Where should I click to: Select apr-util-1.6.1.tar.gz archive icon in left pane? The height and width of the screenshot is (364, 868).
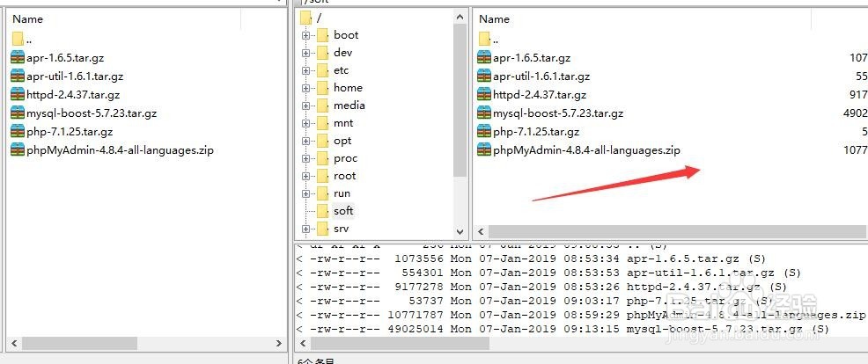[x=18, y=76]
